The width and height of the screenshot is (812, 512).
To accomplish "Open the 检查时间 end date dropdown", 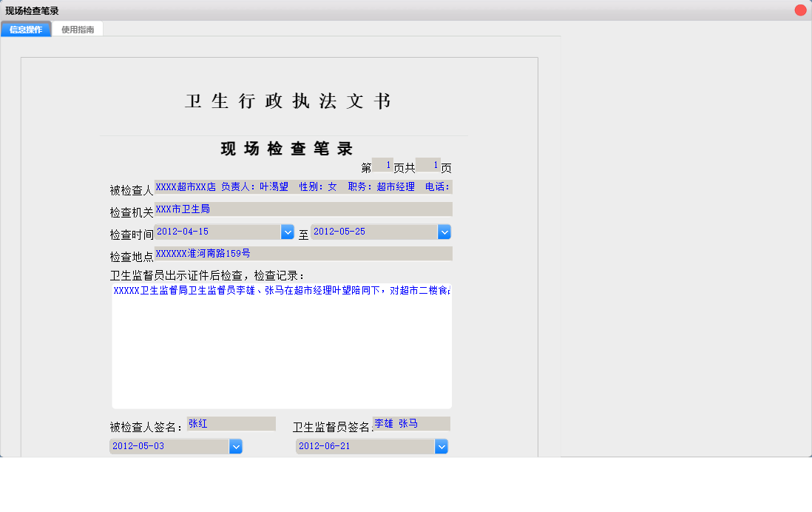I will click(x=444, y=232).
